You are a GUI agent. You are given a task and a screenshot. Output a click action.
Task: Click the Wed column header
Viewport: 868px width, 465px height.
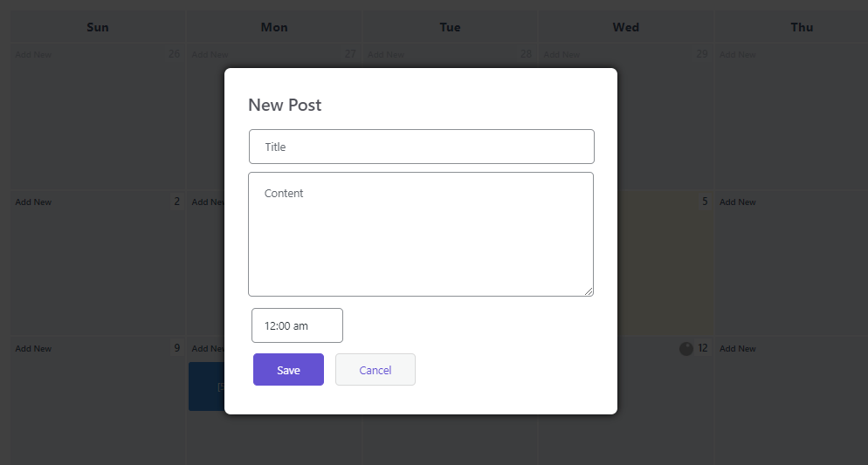[x=625, y=27]
